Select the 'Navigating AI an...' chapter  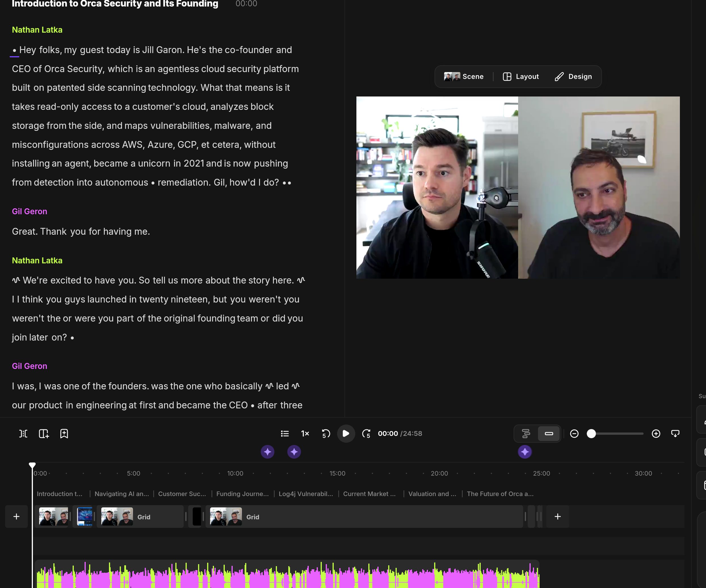tap(122, 494)
